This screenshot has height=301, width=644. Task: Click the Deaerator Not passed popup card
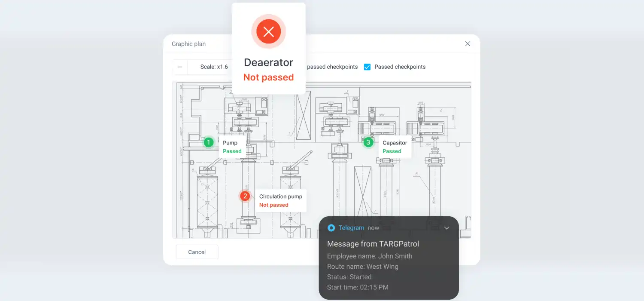click(x=269, y=48)
